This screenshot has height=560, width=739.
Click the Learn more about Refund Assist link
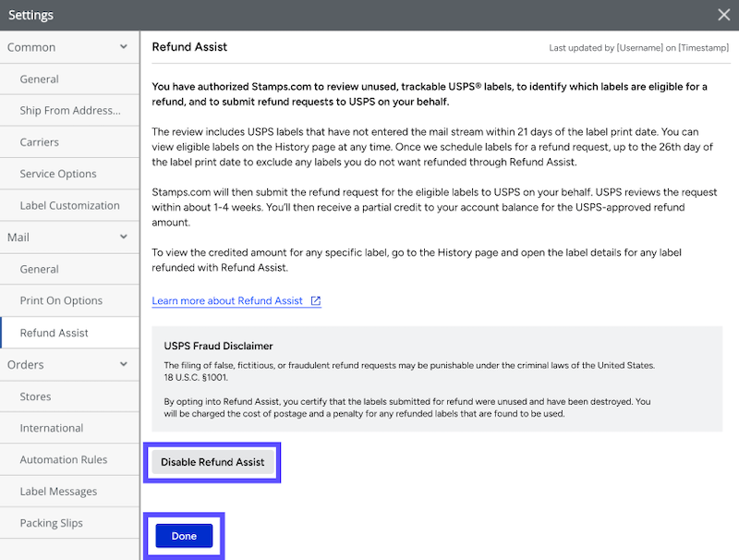pos(227,300)
